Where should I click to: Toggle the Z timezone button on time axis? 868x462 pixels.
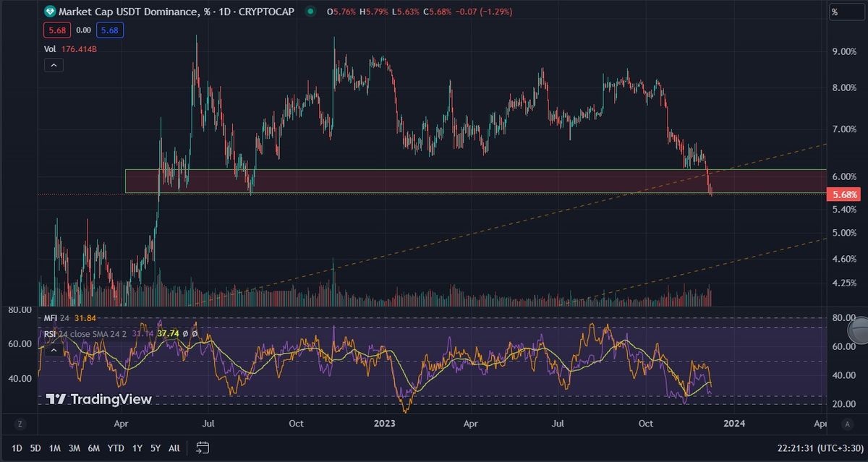tap(21, 423)
